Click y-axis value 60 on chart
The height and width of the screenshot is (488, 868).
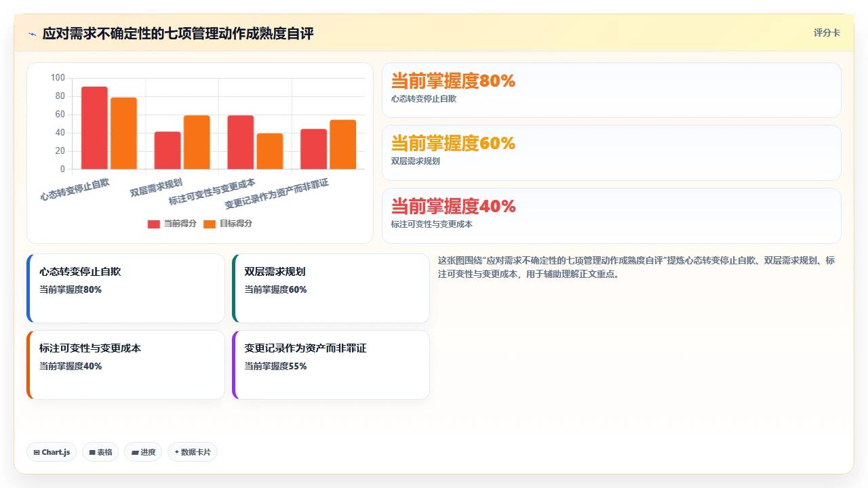60,115
